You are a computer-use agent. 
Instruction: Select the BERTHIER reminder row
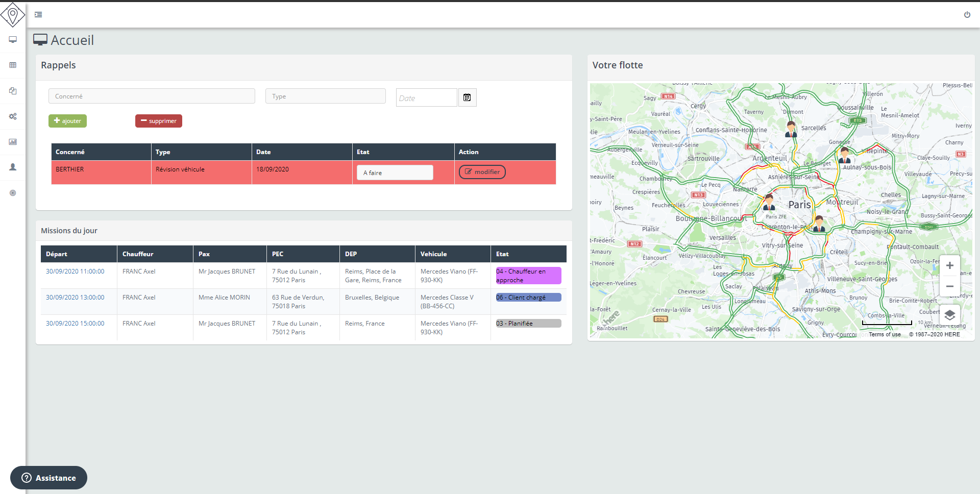pyautogui.click(x=101, y=169)
